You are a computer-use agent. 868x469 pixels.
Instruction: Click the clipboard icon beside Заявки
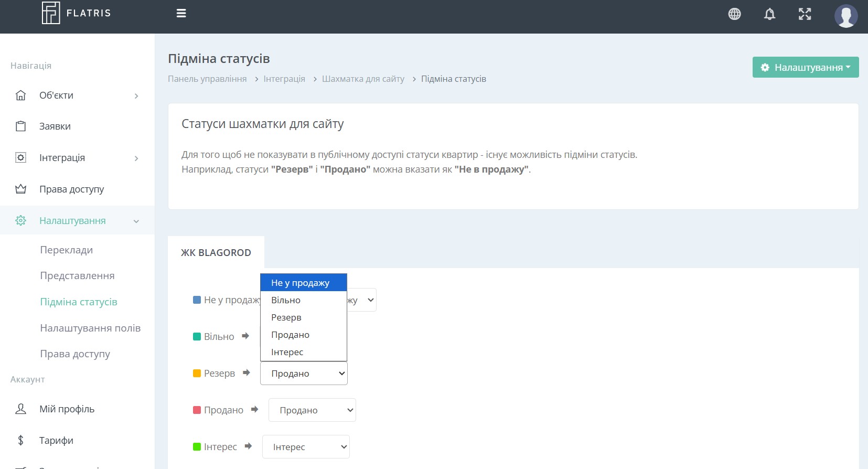point(21,126)
